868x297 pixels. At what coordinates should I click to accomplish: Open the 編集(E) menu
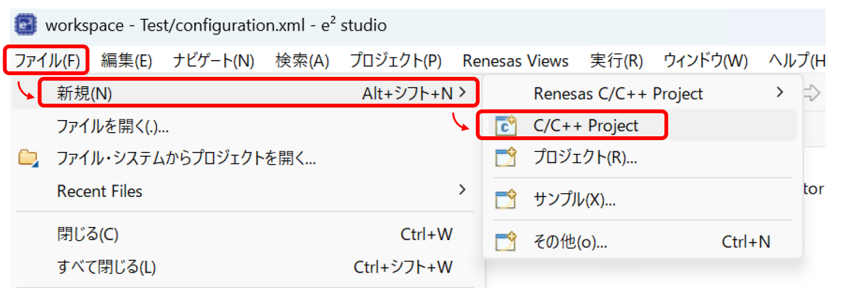[x=126, y=61]
